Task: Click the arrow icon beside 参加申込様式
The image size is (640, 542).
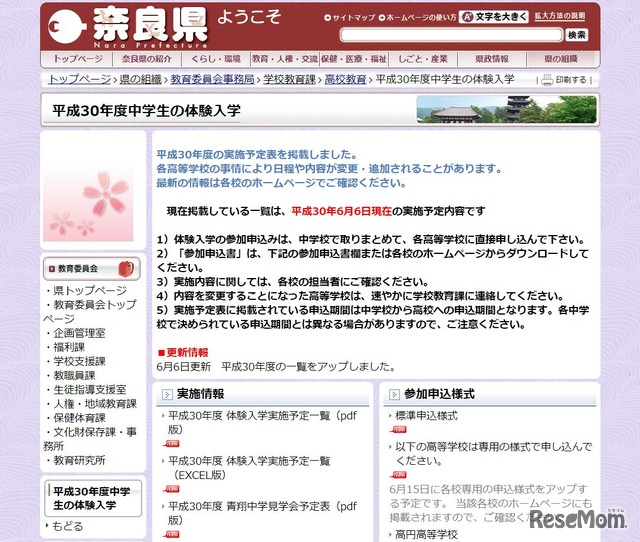Action: tap(394, 394)
